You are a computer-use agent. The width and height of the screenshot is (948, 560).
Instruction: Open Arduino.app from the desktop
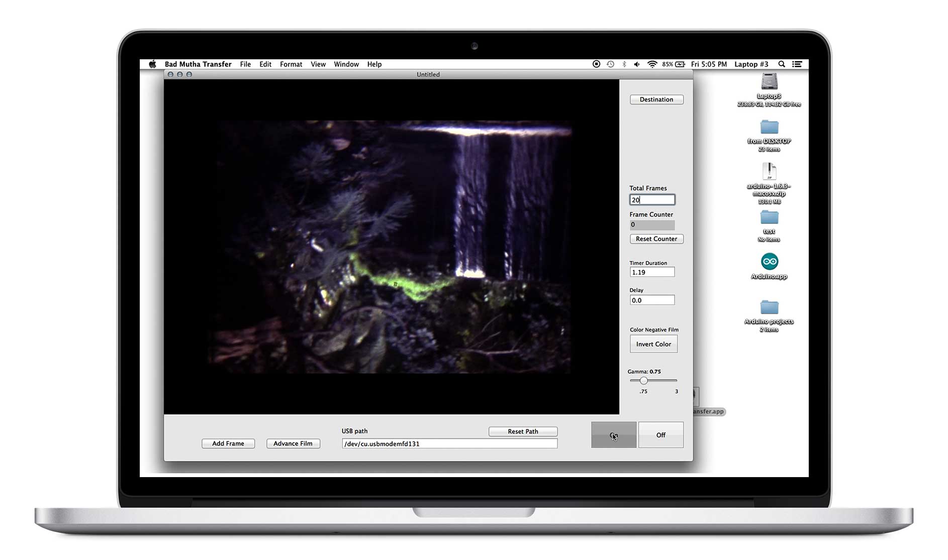click(769, 262)
